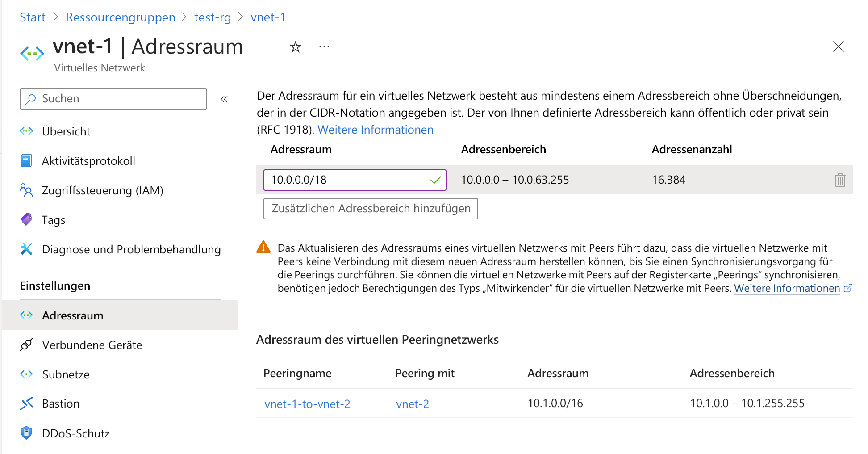Click the peering address space 10.1.0.0/16
Image resolution: width=868 pixels, height=454 pixels.
coord(555,404)
